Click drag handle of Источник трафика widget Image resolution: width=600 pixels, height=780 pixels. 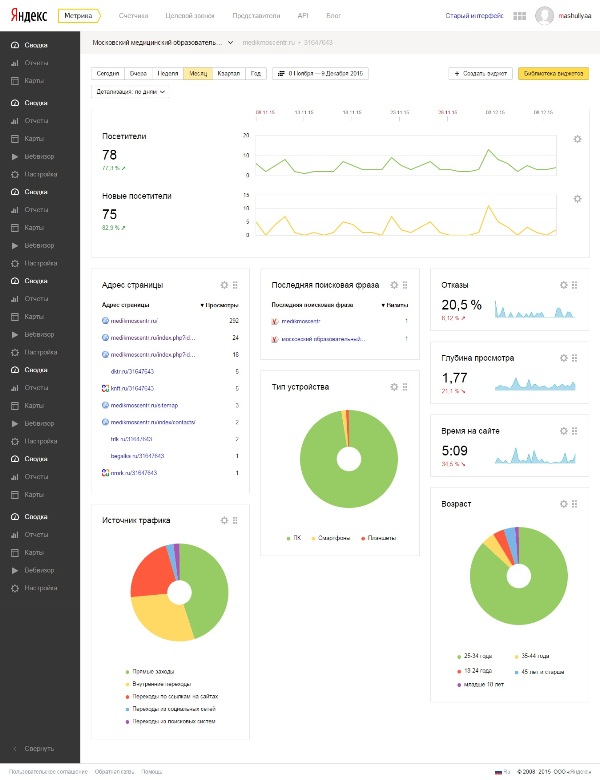pos(235,520)
